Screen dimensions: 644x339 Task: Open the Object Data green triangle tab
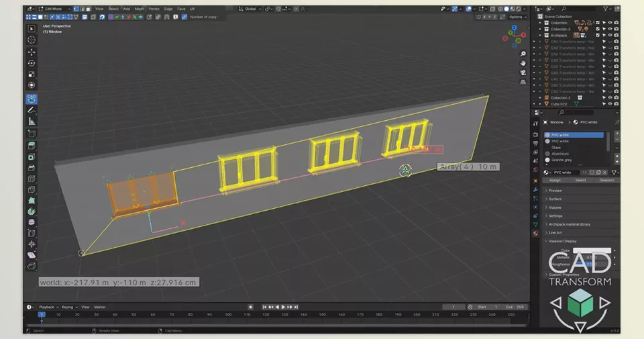[x=535, y=224]
